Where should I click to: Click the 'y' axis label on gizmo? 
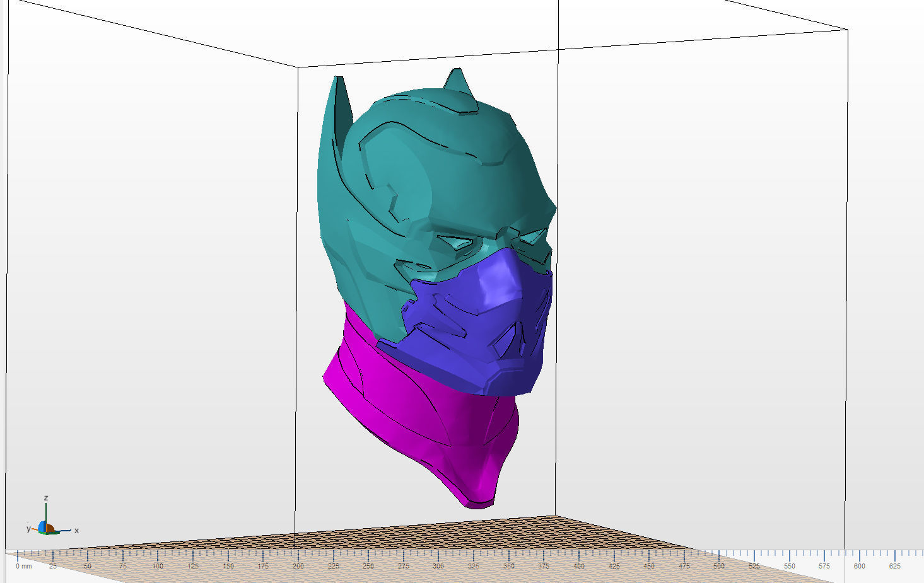[x=28, y=528]
